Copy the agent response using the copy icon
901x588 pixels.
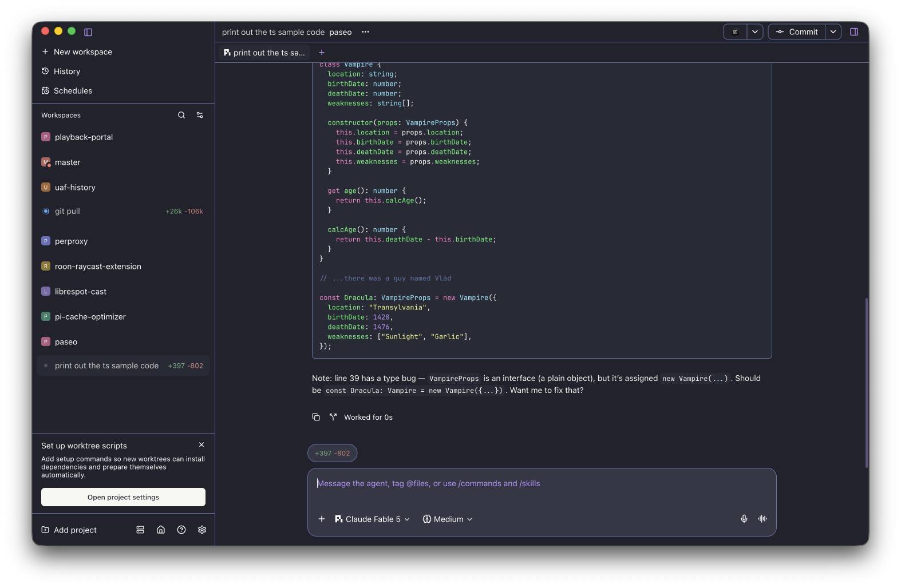[316, 417]
